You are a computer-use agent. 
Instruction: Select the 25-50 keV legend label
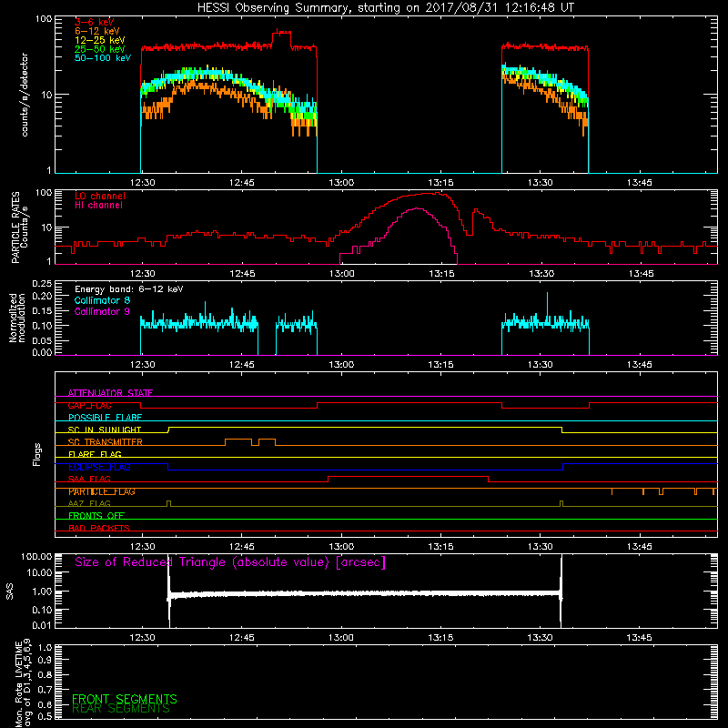(x=100, y=49)
